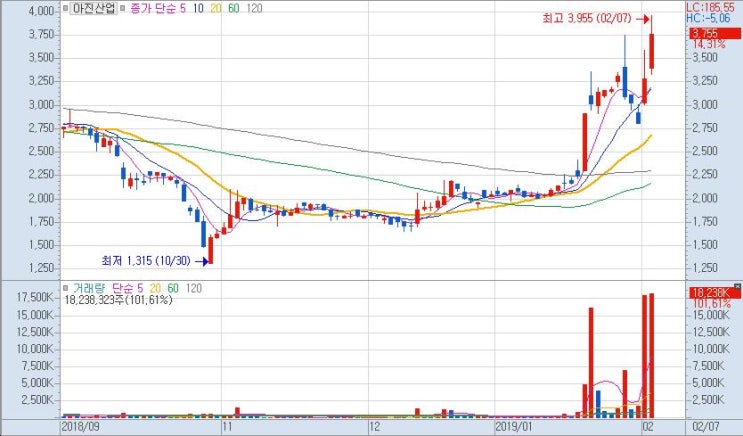Select the price 5-day moving average legend
This screenshot has width=743, height=436.
[x=183, y=9]
